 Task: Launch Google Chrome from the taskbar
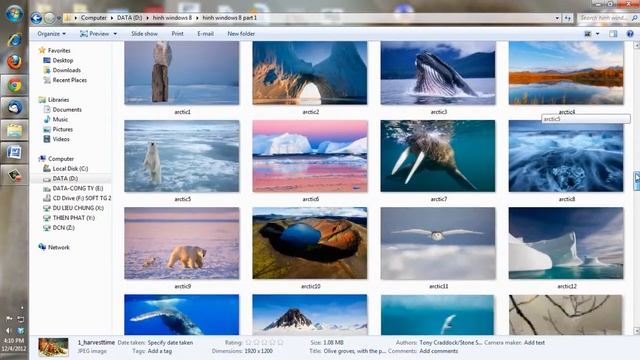tap(15, 86)
